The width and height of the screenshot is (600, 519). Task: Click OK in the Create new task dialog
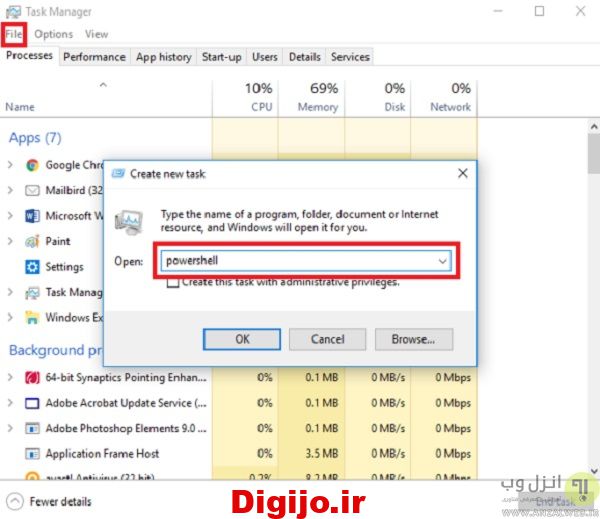(x=242, y=339)
